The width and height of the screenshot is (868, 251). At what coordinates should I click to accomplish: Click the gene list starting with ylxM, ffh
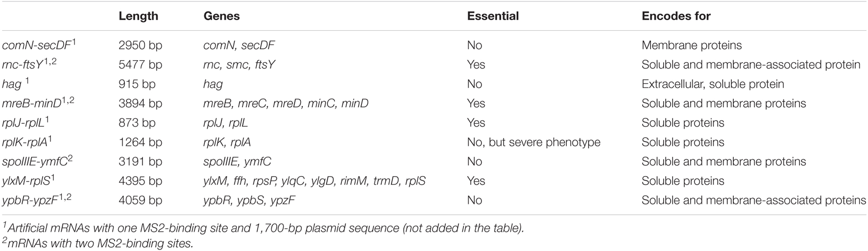[x=314, y=181]
